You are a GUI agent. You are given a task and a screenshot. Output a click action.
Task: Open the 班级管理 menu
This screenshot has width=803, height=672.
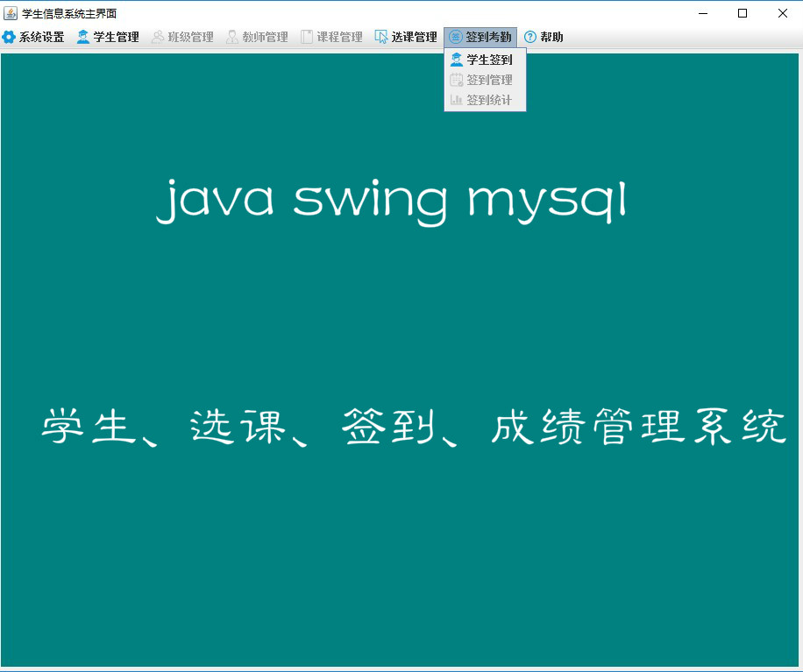click(183, 37)
